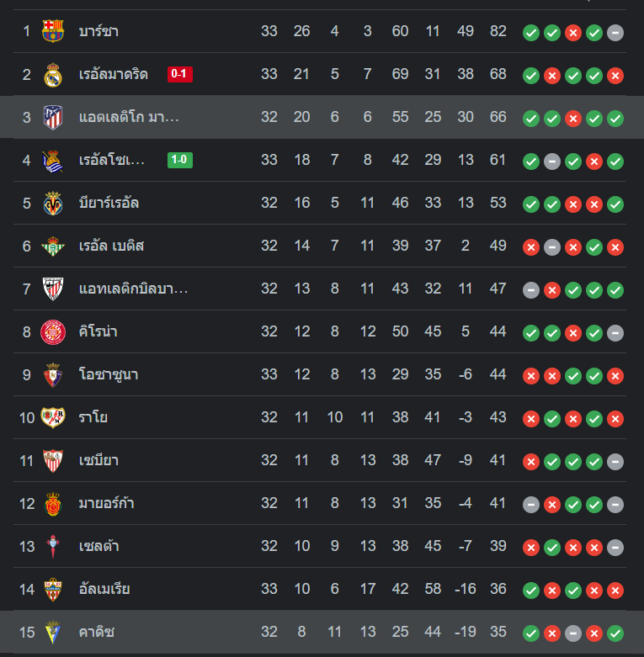
Task: Click the ราโย team name
Action: [x=93, y=418]
